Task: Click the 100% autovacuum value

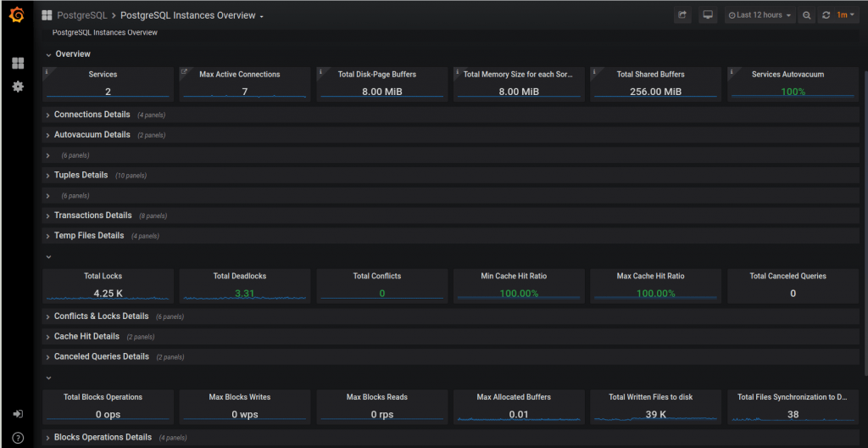Action: click(x=793, y=92)
